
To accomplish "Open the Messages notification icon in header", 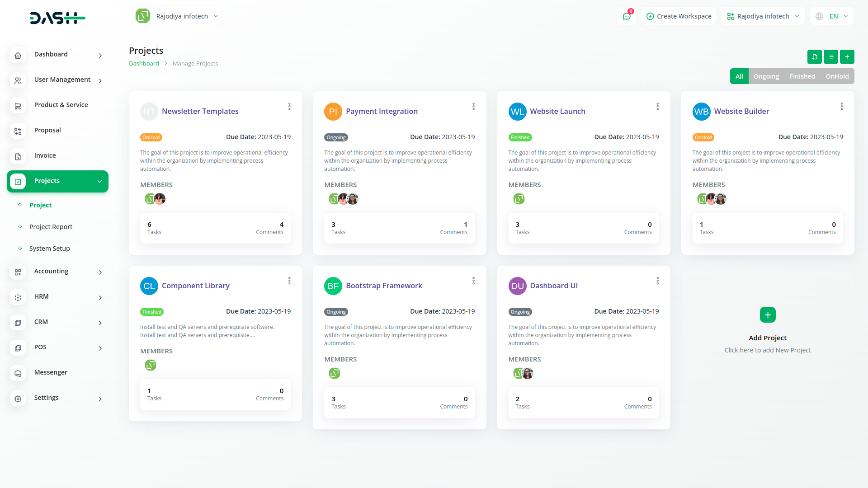I will point(627,16).
